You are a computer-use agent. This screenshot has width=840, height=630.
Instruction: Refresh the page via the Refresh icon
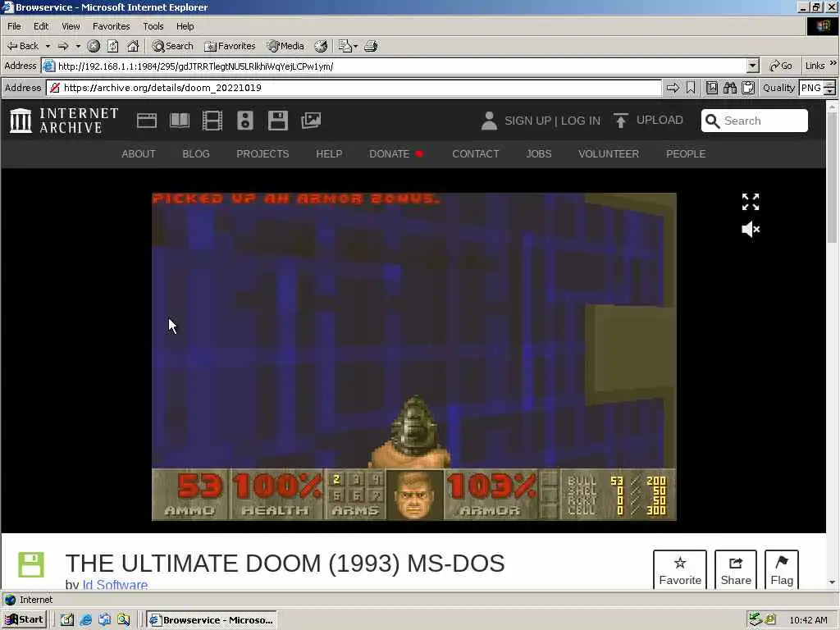pyautogui.click(x=112, y=46)
